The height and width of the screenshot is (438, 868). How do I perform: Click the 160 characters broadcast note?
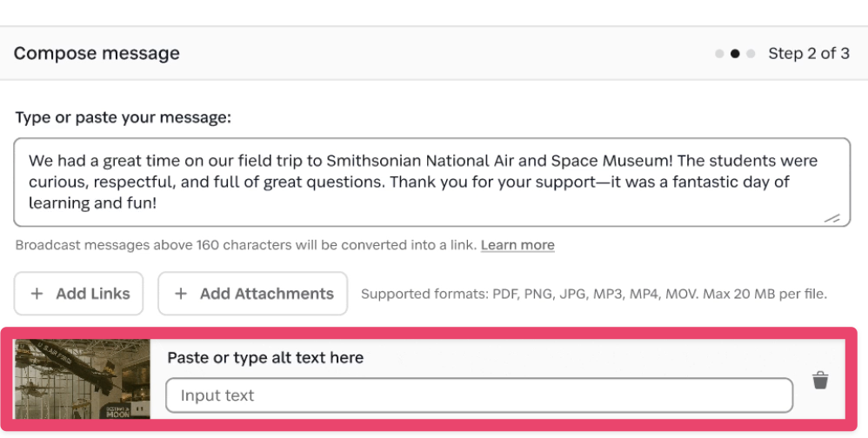pyautogui.click(x=246, y=245)
